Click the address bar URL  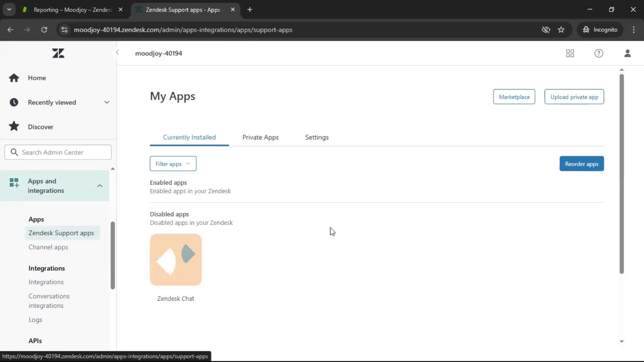[183, 30]
